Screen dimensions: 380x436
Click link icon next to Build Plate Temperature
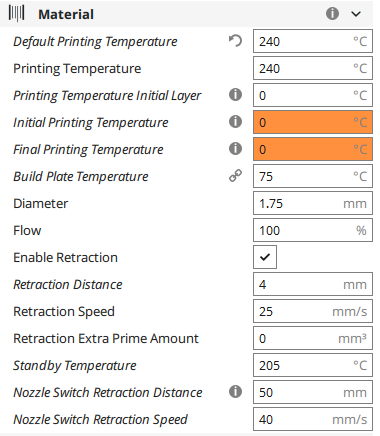235,176
